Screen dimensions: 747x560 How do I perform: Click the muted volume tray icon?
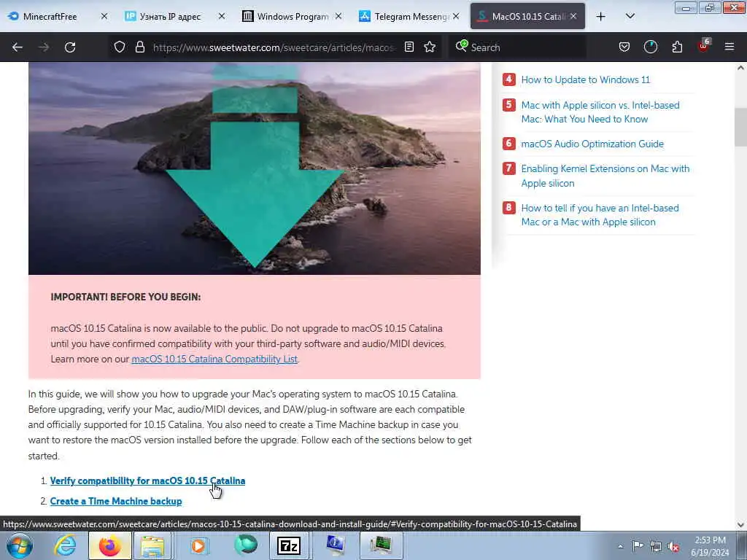coord(673,546)
